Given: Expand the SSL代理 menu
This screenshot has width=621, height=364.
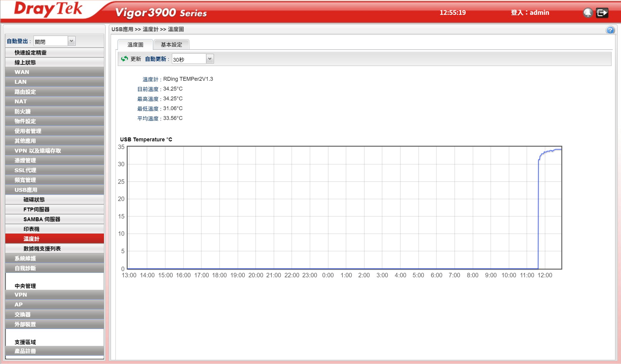Looking at the screenshot, I should (x=55, y=170).
